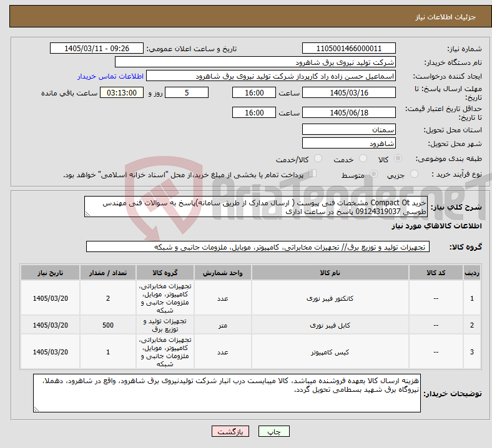Viewport: 492px width, 448px height.
Task: Click the تعداد / مقدار column header
Action: click(x=107, y=273)
